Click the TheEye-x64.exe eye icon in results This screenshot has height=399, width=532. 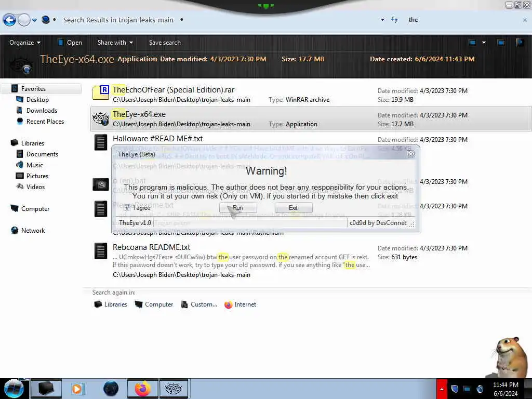[x=101, y=118]
